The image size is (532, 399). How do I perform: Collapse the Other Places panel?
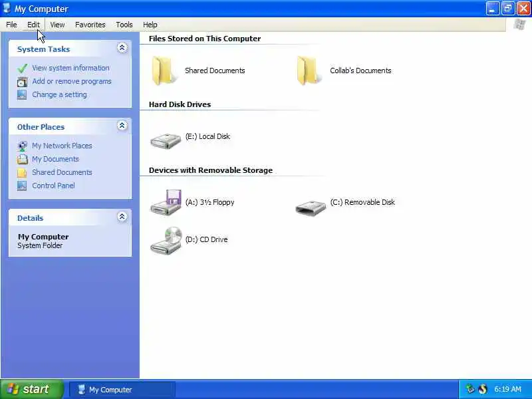coord(122,126)
